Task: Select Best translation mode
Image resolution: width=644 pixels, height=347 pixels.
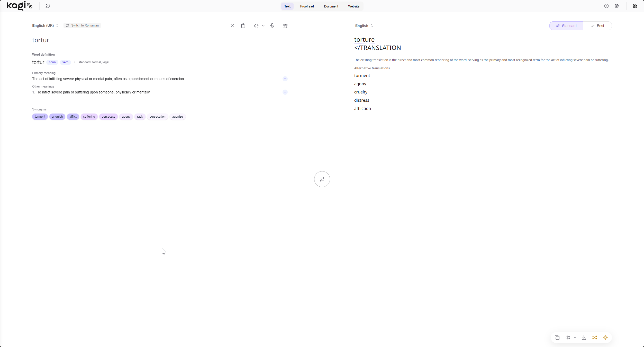Action: click(597, 26)
